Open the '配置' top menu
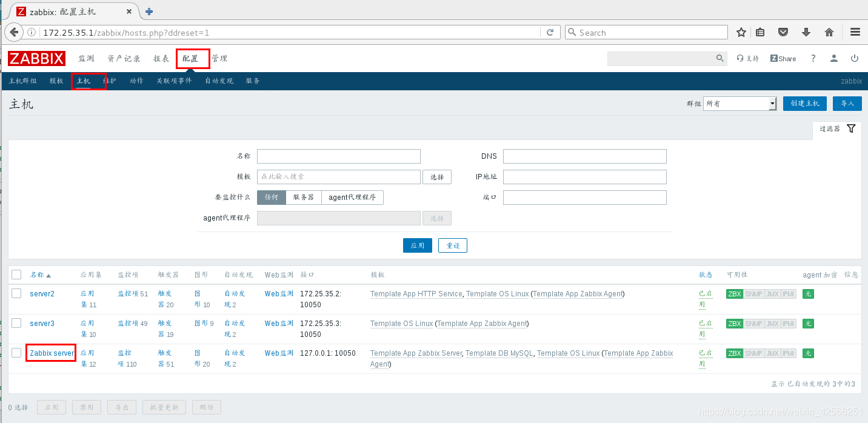 tap(190, 59)
